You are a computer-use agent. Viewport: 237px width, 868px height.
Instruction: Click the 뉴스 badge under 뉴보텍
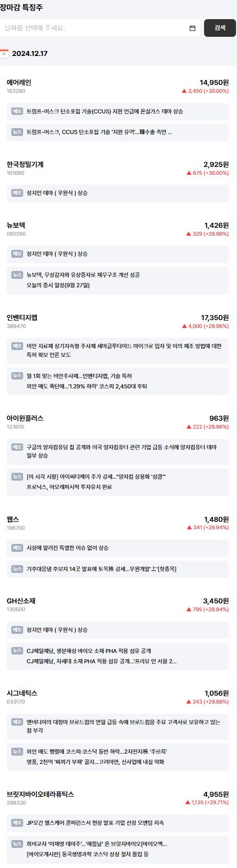[x=17, y=275]
